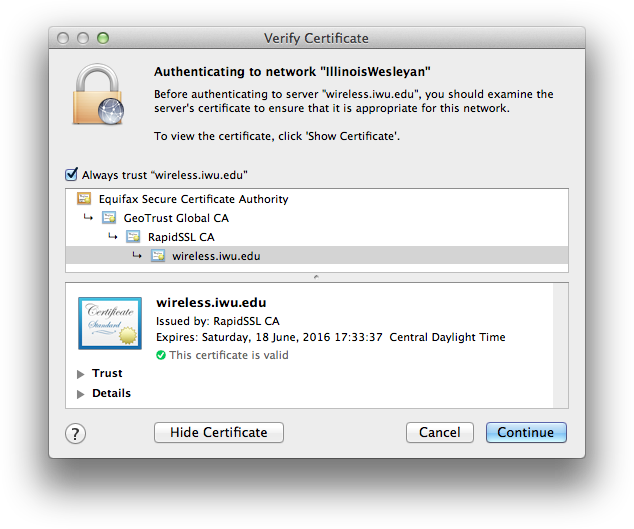
Task: Click the Continue button
Action: [x=526, y=432]
